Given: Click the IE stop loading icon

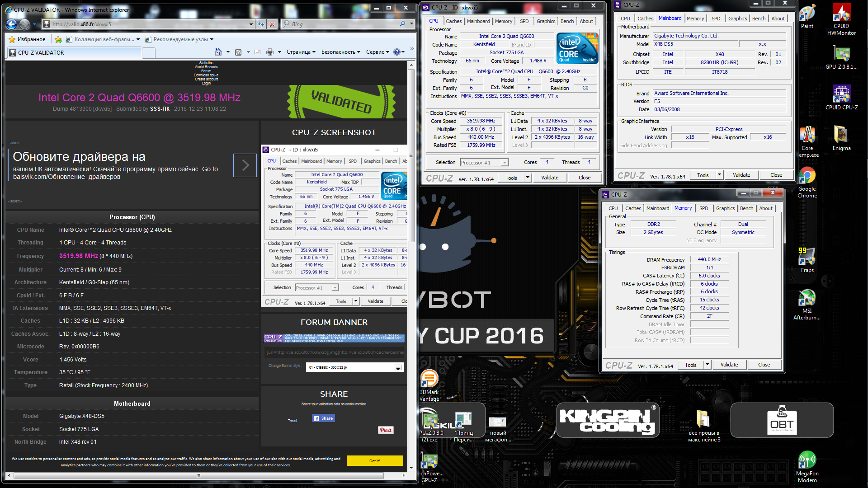Looking at the screenshot, I should [272, 24].
